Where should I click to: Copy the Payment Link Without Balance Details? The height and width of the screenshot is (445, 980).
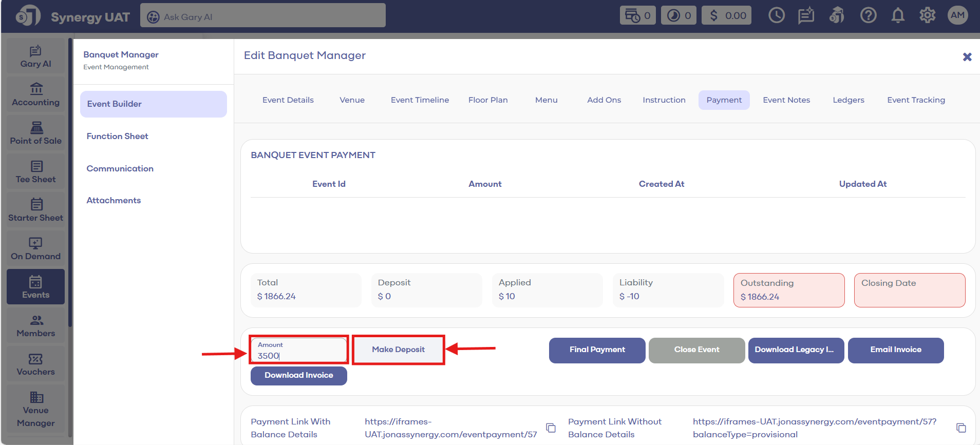[960, 428]
